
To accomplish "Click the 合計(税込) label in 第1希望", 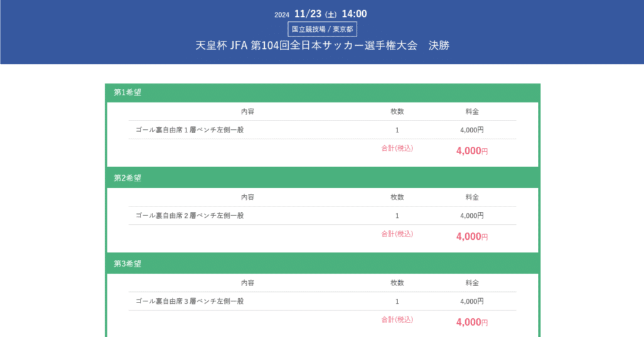I will (x=397, y=149).
